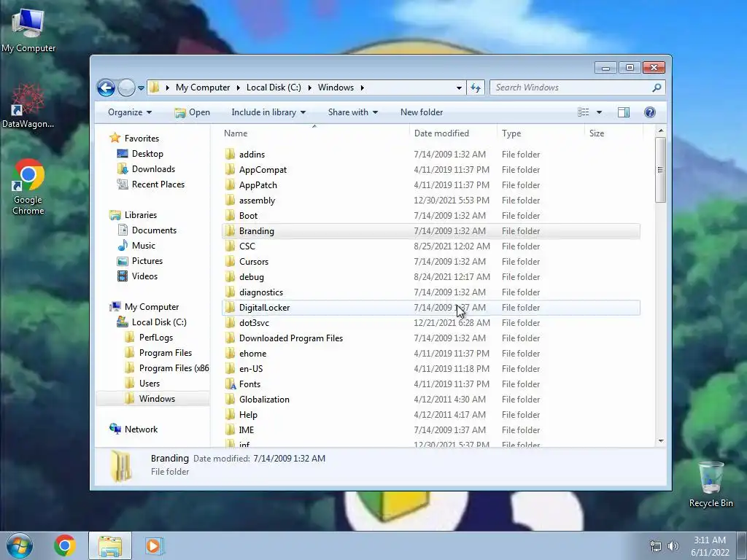Image resolution: width=747 pixels, height=560 pixels.
Task: Click the Back navigation arrow button
Action: click(107, 87)
